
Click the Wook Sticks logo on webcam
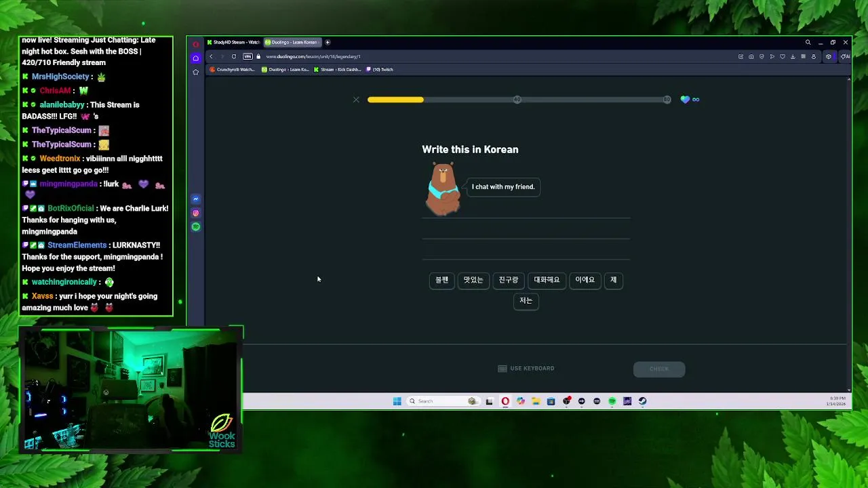222,430
